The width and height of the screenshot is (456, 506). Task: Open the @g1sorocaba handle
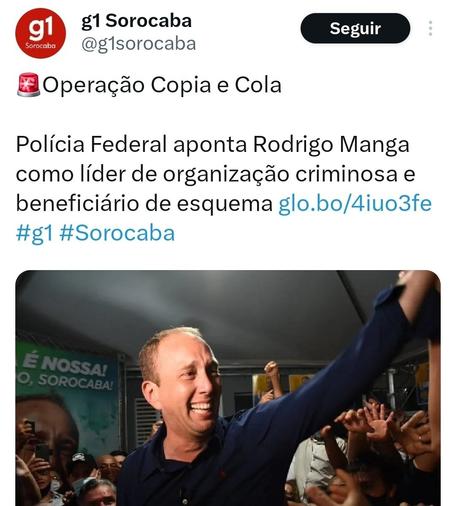(138, 44)
